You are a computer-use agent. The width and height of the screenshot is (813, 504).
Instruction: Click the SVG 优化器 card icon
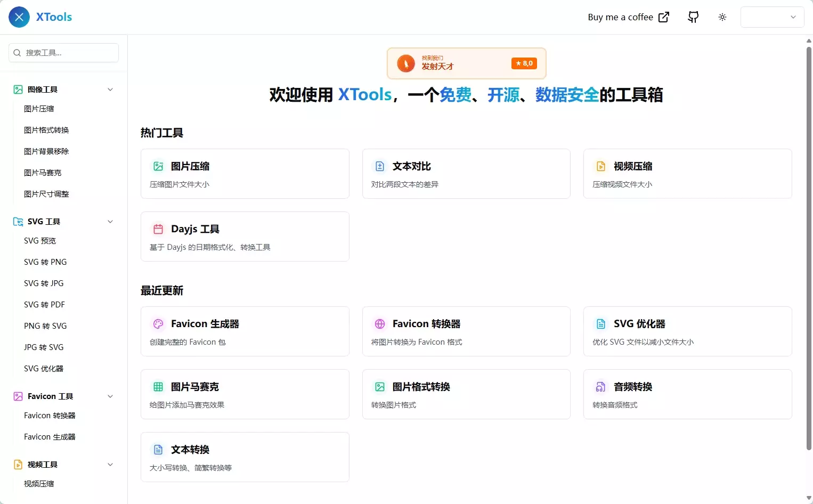[601, 324]
